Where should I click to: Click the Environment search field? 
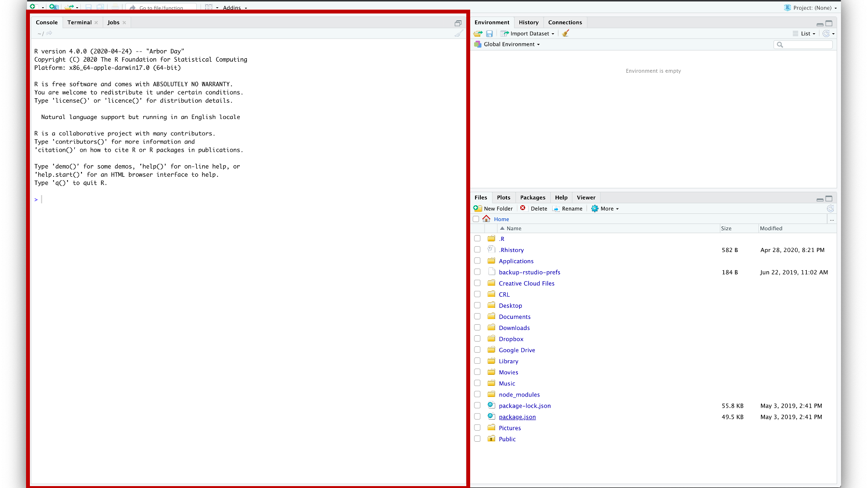[803, 45]
